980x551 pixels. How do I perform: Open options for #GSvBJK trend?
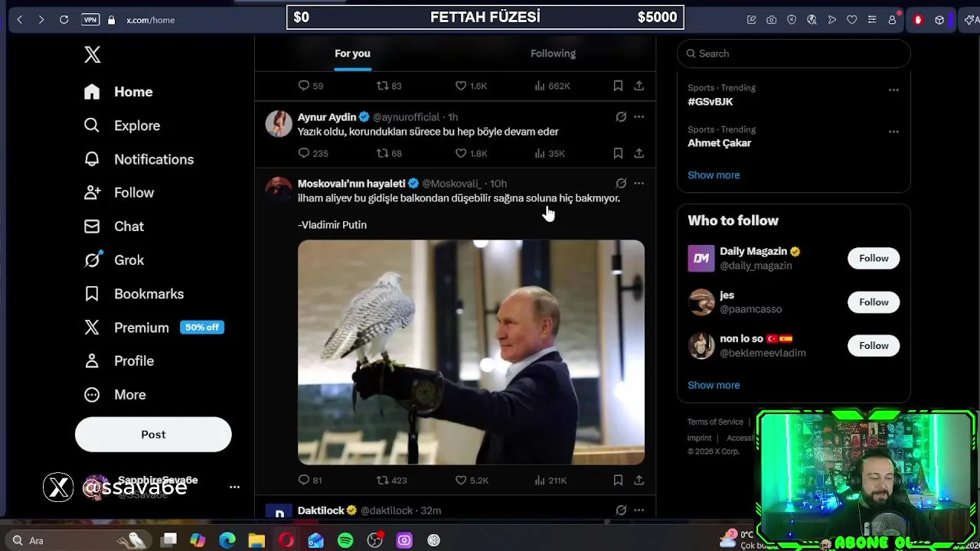tap(893, 90)
